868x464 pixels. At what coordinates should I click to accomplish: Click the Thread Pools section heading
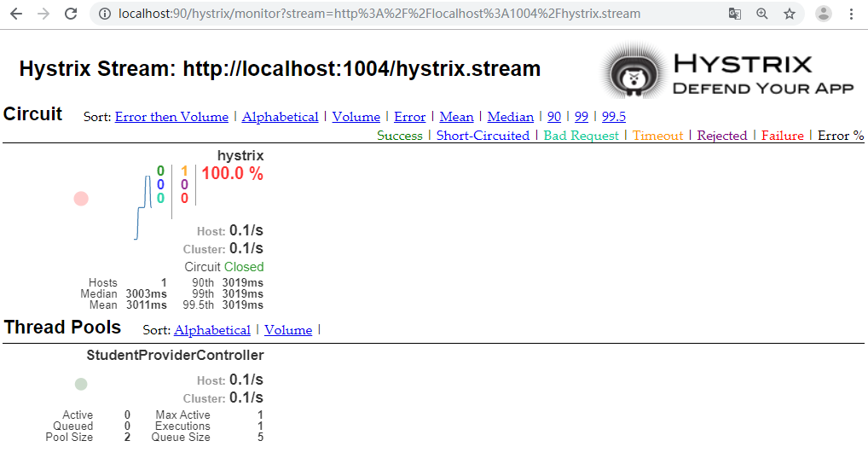click(62, 328)
